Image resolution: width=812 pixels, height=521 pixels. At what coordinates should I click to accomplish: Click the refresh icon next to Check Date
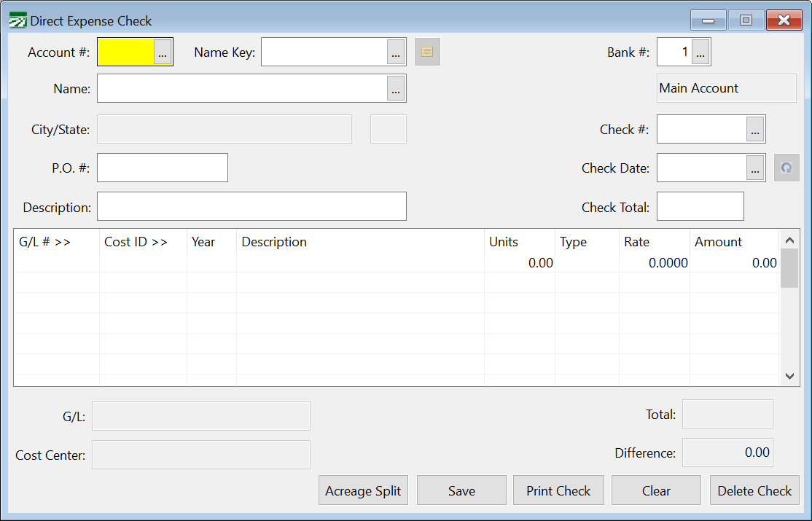pyautogui.click(x=786, y=167)
